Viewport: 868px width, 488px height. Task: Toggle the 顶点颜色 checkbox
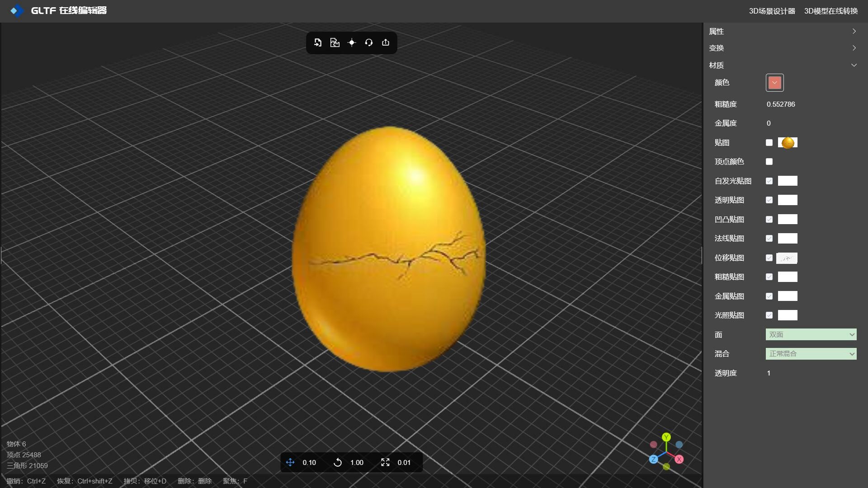coord(769,162)
